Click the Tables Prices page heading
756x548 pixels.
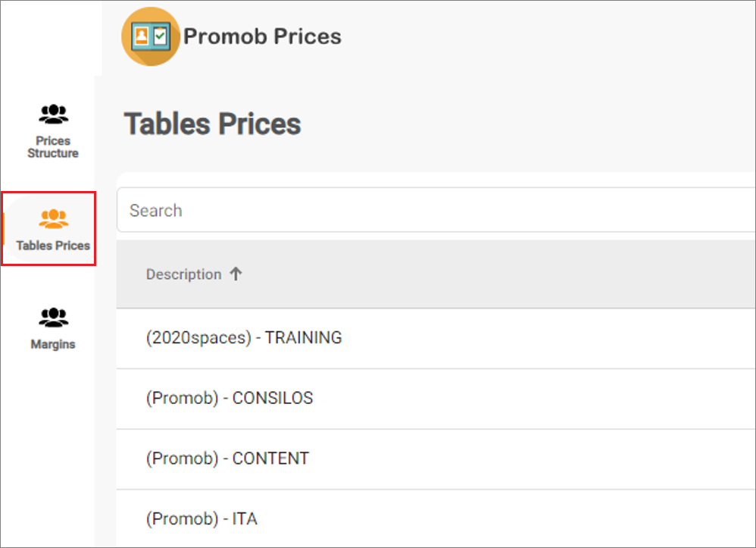pyautogui.click(x=212, y=124)
